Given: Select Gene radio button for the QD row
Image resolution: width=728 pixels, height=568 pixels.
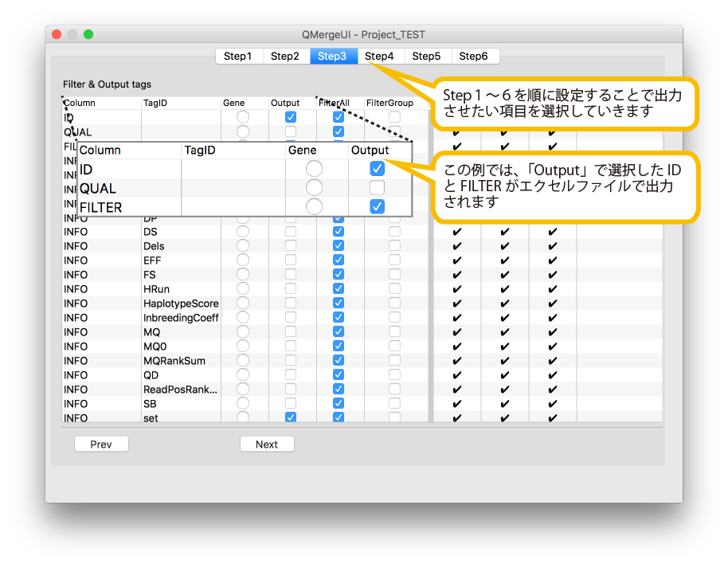Looking at the screenshot, I should tap(243, 375).
